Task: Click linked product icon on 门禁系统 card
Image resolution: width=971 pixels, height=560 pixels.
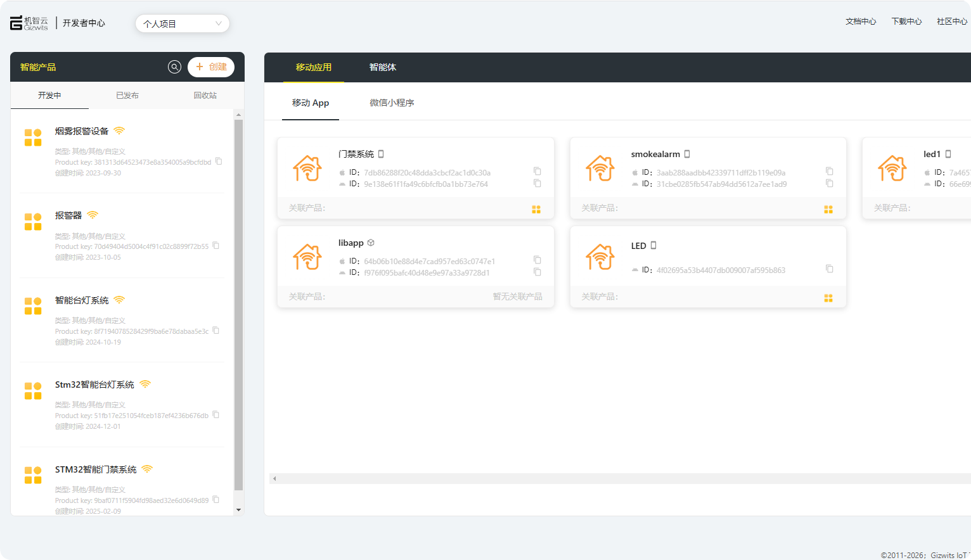Action: [x=536, y=210]
